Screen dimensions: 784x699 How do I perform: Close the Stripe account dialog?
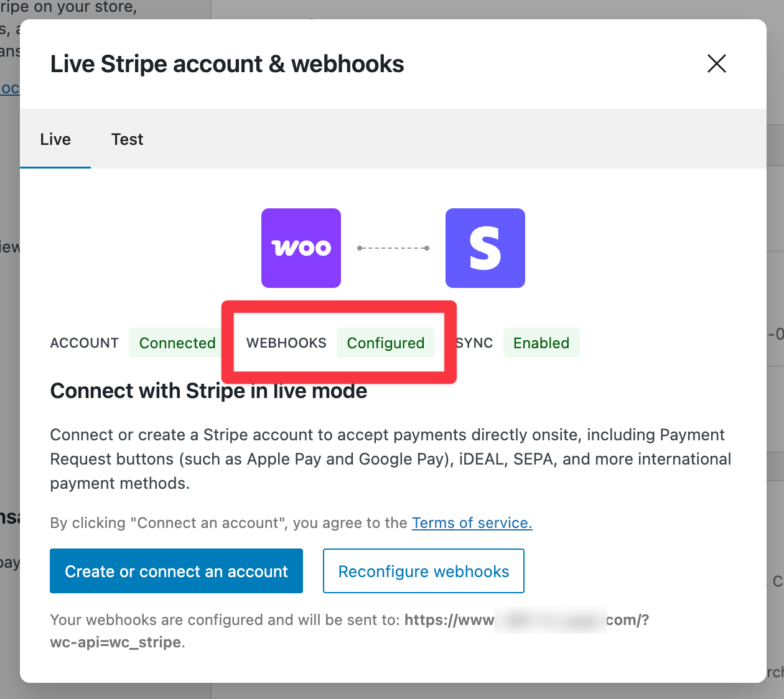(716, 63)
